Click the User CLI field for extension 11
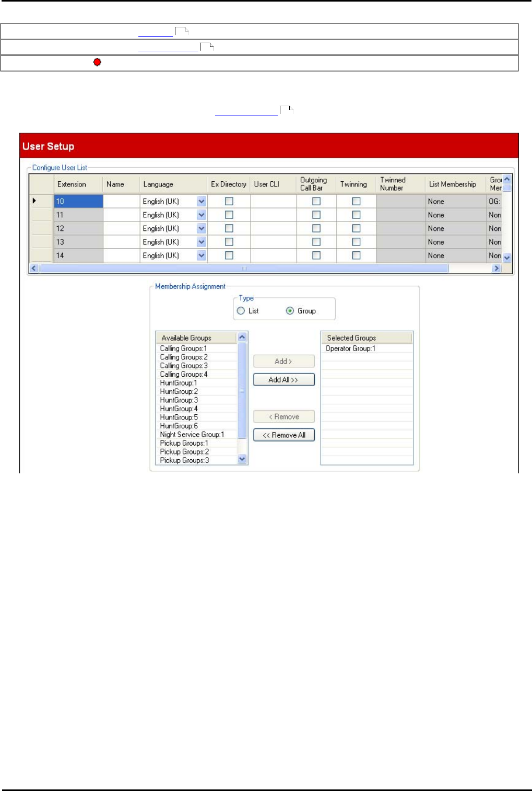This screenshot has width=532, height=791. (x=274, y=215)
